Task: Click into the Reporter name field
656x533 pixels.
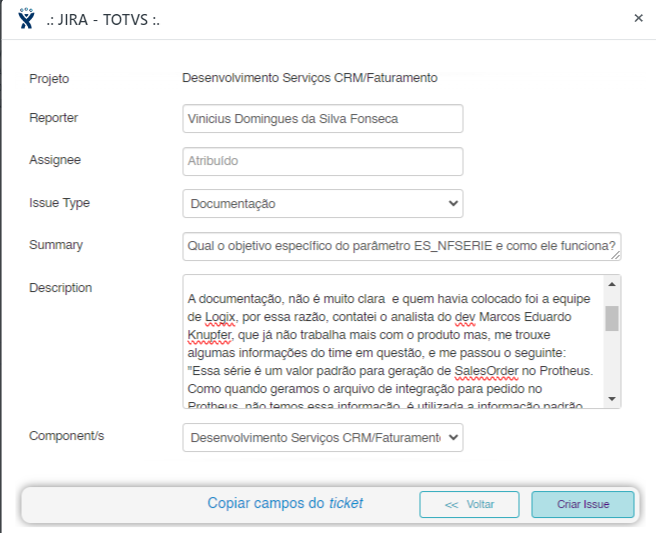Action: tap(323, 118)
